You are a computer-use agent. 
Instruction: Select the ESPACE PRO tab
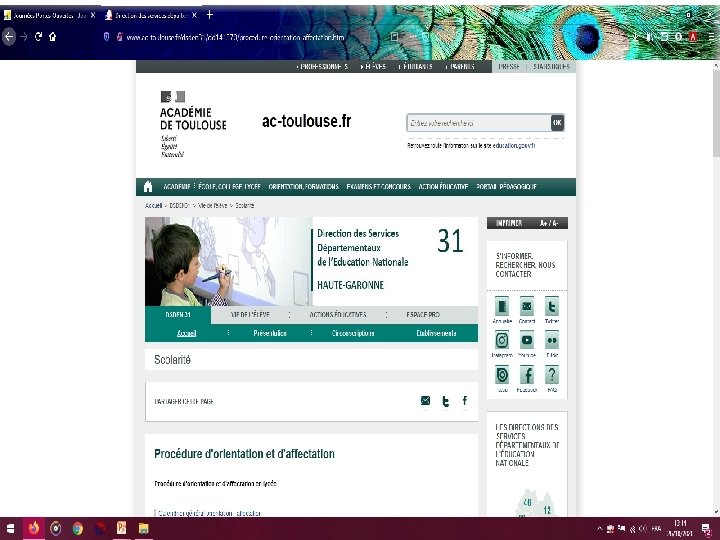(423, 315)
